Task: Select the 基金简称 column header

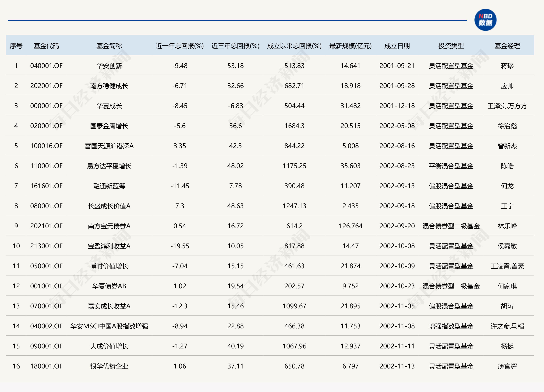Action: 109,46
